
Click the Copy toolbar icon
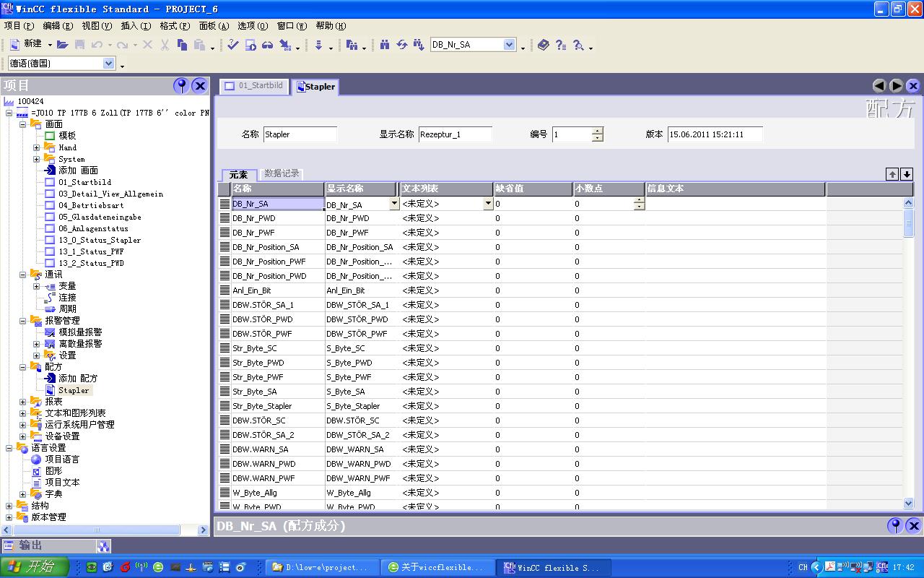point(182,45)
